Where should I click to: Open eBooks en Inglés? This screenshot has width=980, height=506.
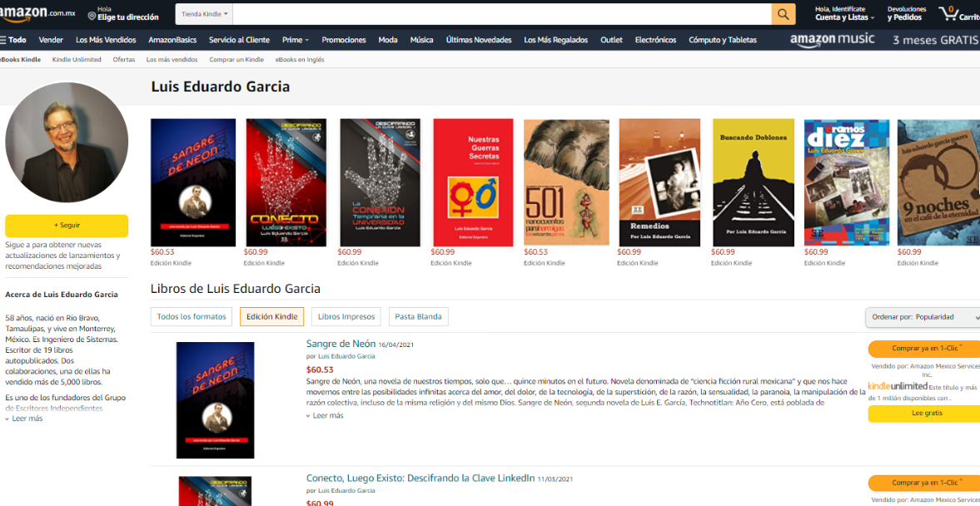[300, 60]
